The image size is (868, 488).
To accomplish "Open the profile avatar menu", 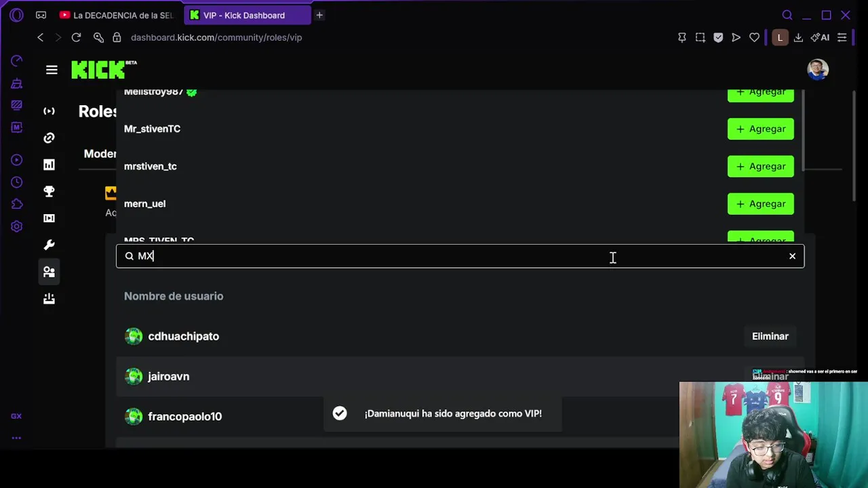I will (818, 70).
